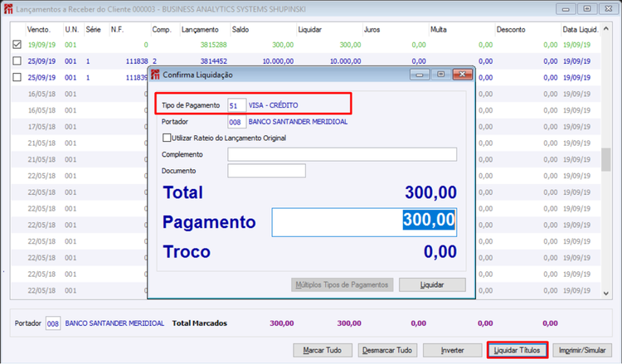Click the 10.000,00 Saldo cell
This screenshot has width=622, height=364.
click(278, 61)
